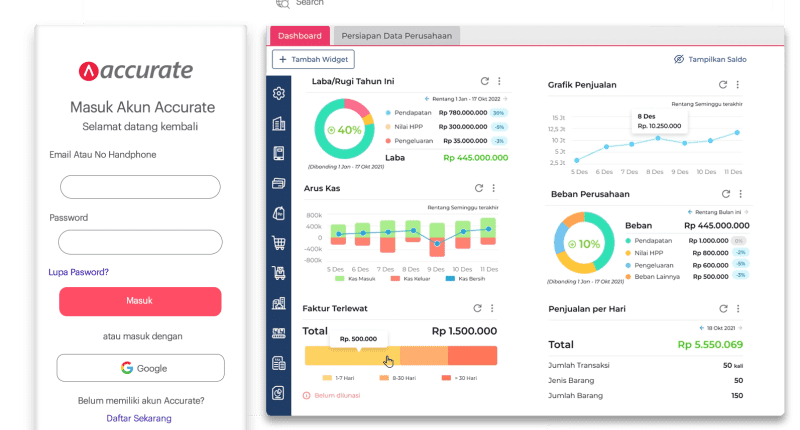
Task: Select the Dashboard tab
Action: point(299,36)
